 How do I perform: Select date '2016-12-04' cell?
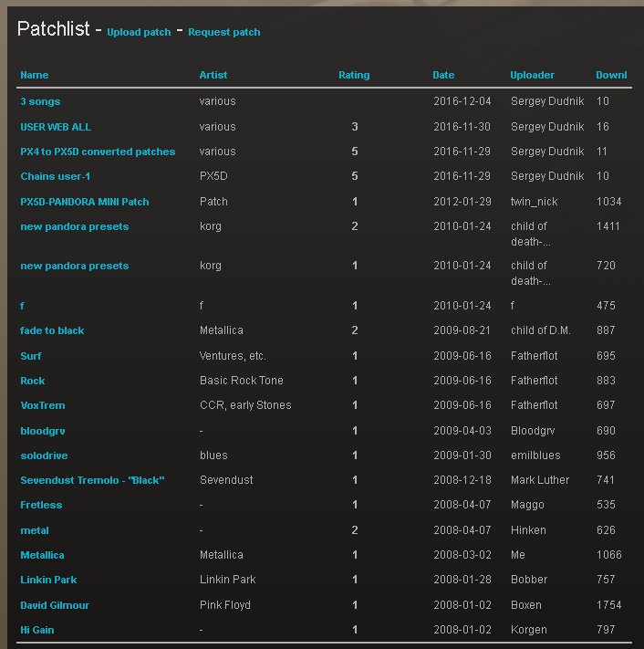tap(462, 101)
